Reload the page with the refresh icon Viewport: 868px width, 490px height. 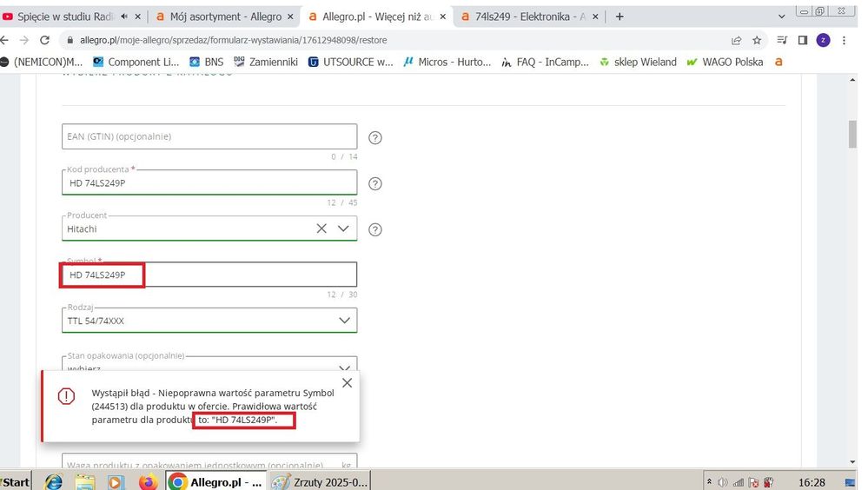click(x=45, y=40)
